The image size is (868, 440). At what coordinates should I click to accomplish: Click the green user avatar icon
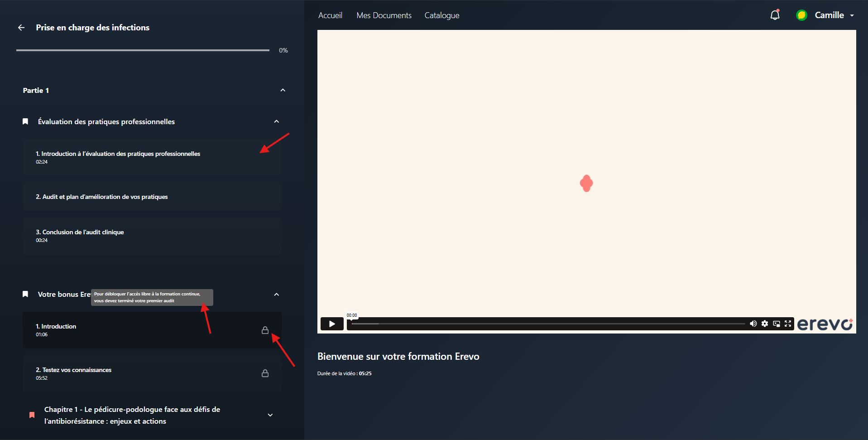tap(801, 15)
